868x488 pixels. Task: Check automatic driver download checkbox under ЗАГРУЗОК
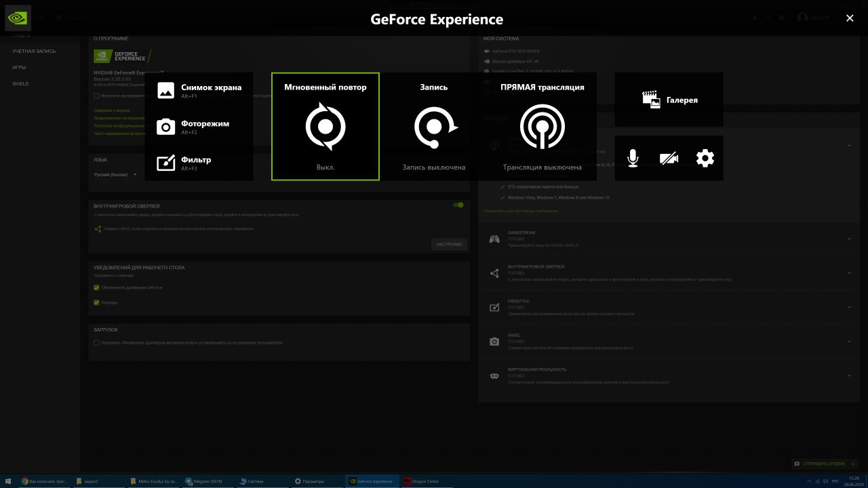tap(96, 343)
